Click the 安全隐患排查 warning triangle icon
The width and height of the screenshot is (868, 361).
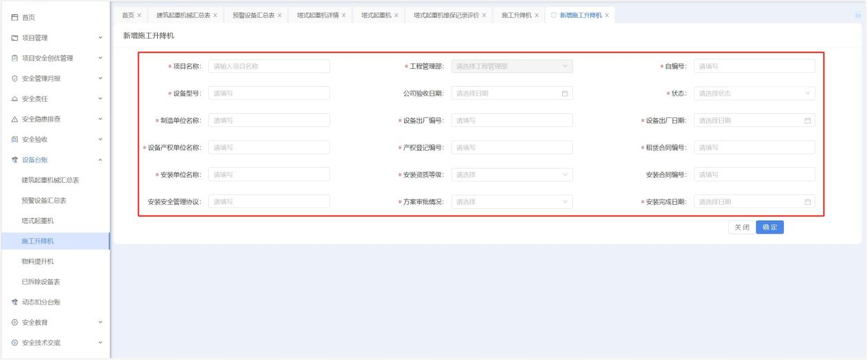point(14,119)
